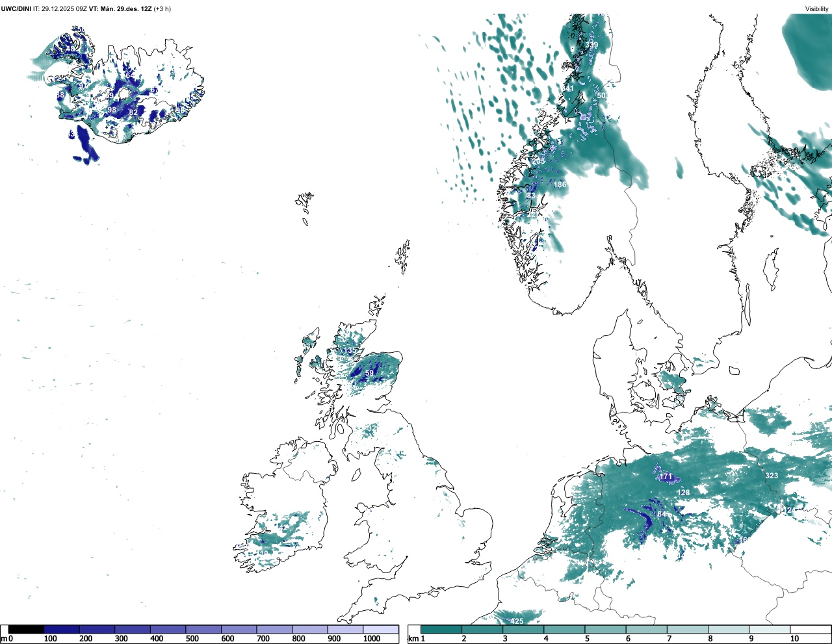
Task: Click the black 0–100 m legend swatch
Action: point(26,629)
